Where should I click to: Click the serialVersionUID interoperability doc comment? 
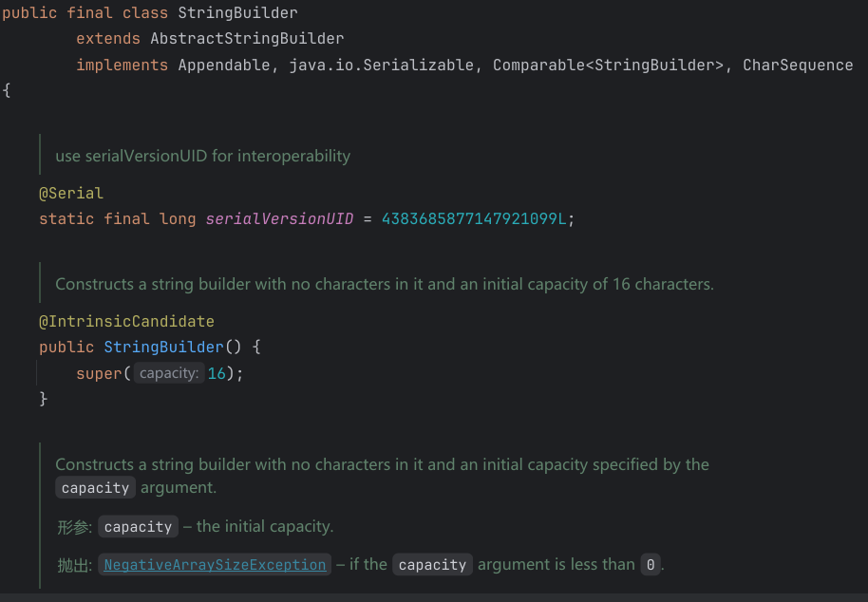(x=202, y=156)
